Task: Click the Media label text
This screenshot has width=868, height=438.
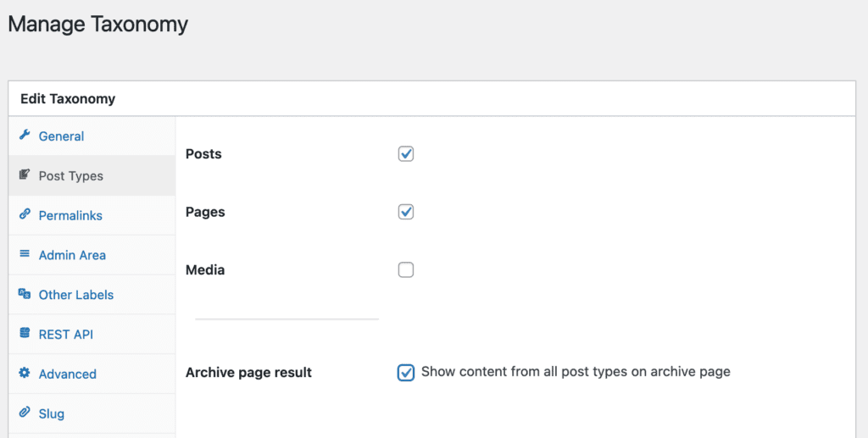Action: tap(205, 270)
